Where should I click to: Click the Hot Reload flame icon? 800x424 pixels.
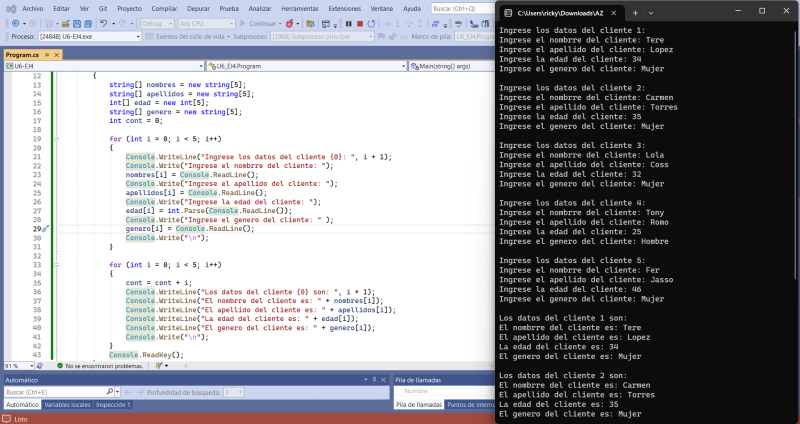(x=291, y=22)
